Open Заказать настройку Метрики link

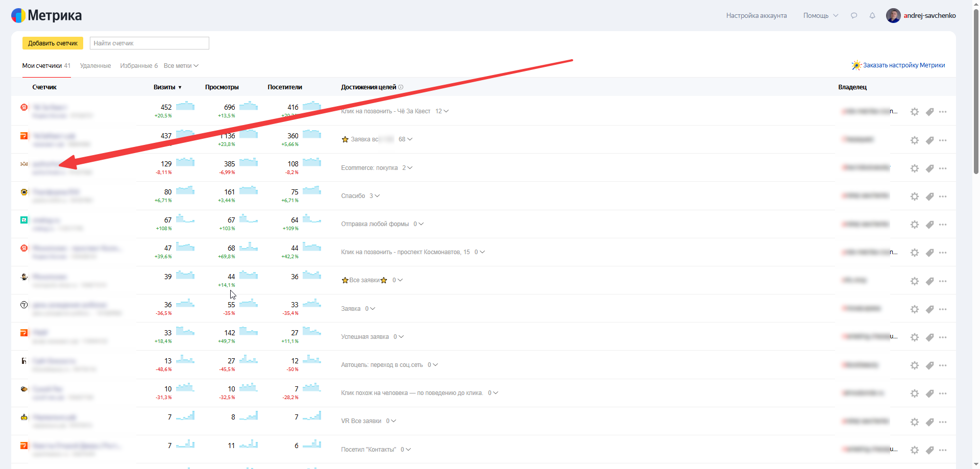click(x=898, y=65)
